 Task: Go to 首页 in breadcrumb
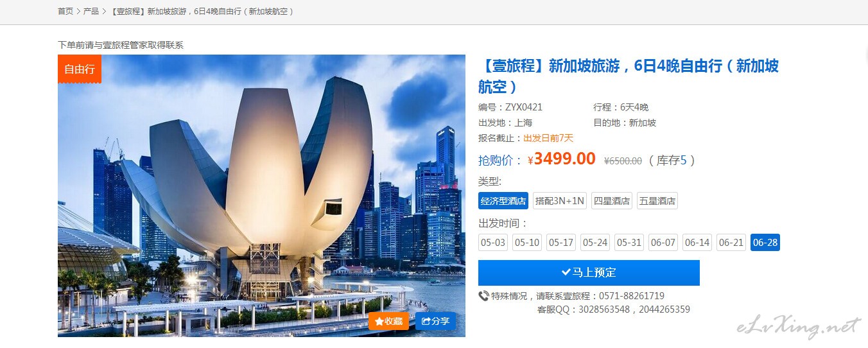click(65, 12)
